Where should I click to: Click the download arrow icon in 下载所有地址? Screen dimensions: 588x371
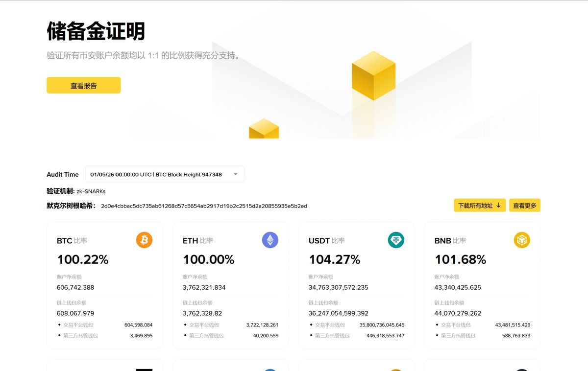tap(498, 206)
